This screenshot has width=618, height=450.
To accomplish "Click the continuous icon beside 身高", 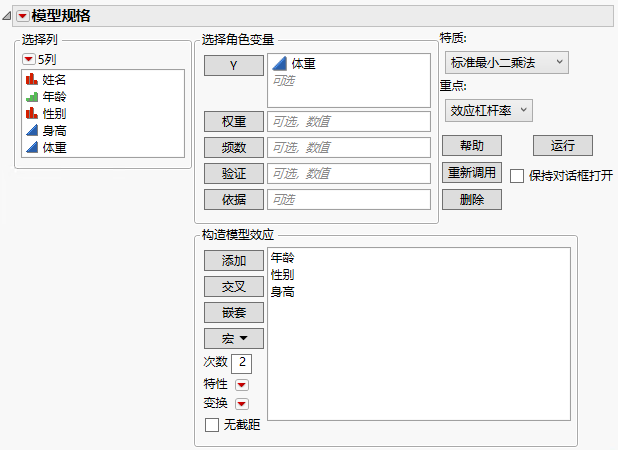I will click(x=32, y=130).
